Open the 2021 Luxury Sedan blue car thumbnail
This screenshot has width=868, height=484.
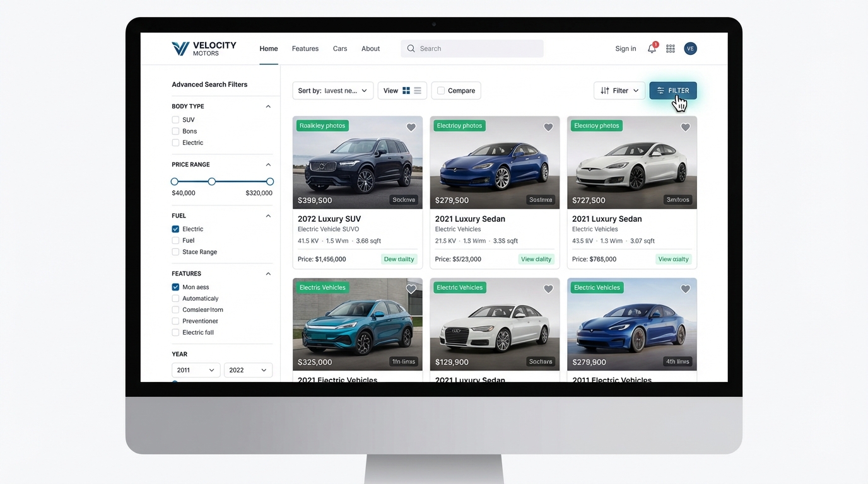pos(494,163)
